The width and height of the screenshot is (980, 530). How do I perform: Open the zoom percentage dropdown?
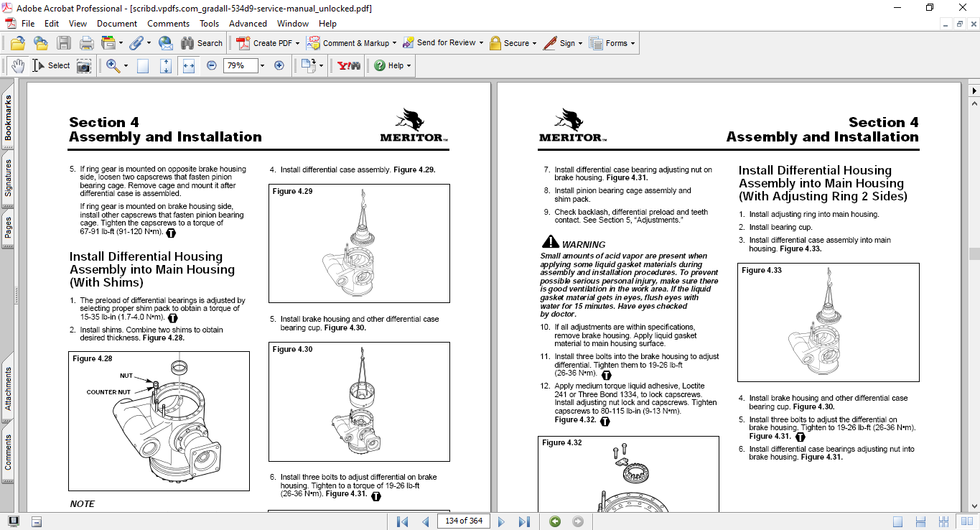pos(262,65)
